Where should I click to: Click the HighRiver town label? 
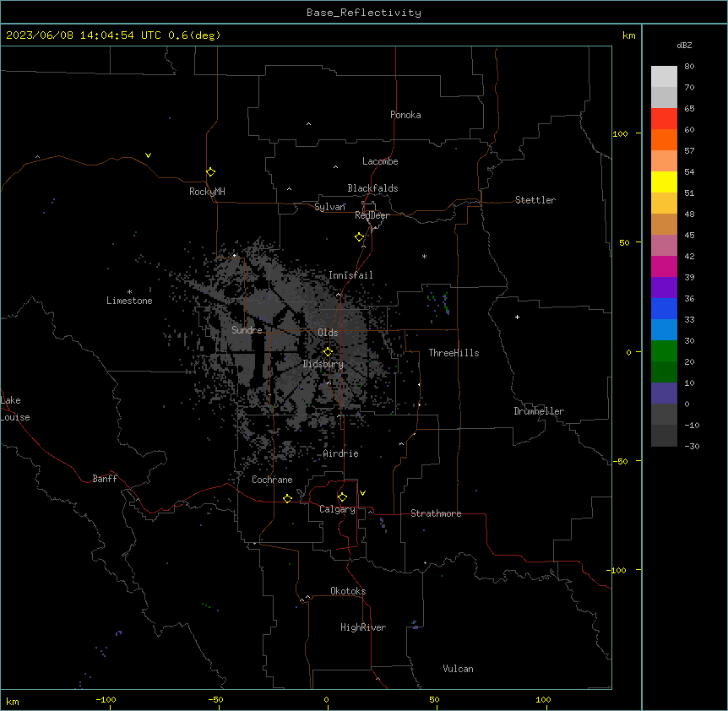coord(363,627)
